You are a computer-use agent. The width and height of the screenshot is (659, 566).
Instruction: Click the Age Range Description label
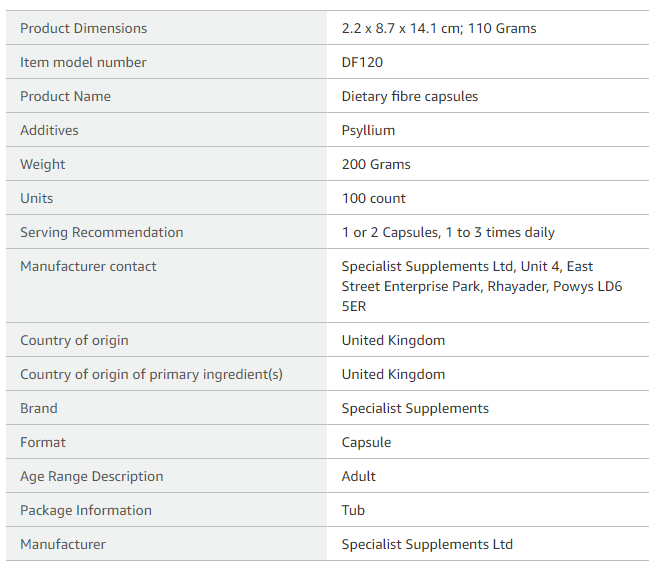92,476
